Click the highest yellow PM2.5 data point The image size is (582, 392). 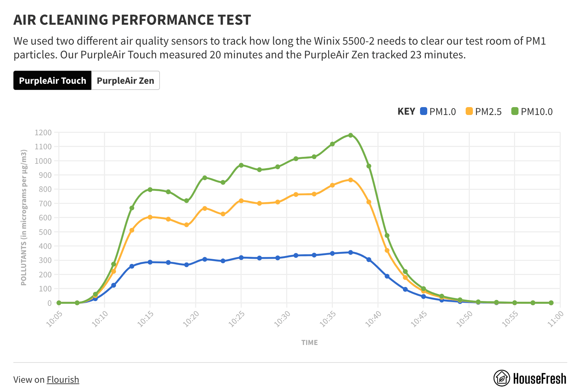coord(350,179)
